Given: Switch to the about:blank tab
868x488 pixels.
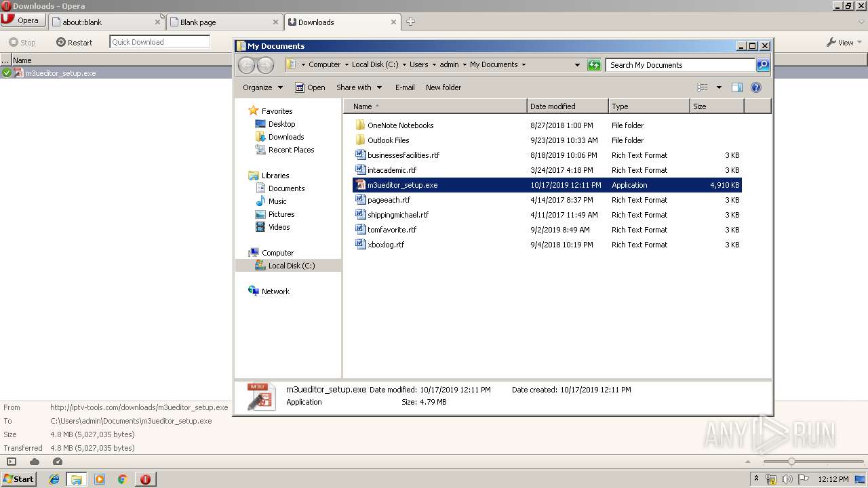Looking at the screenshot, I should point(107,22).
